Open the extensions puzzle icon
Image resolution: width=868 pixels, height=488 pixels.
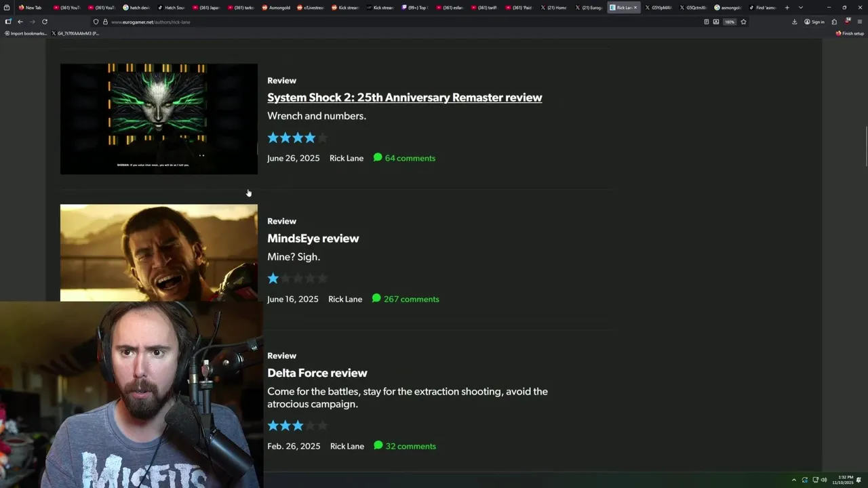(x=834, y=22)
